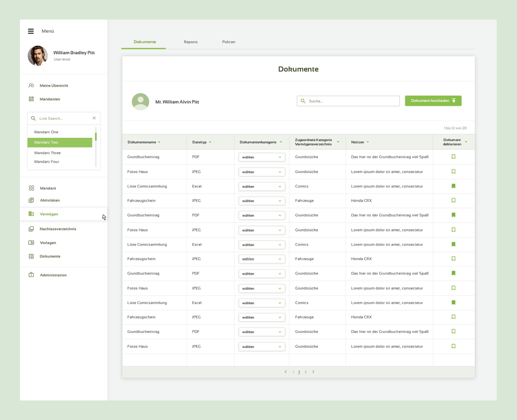Switch to the Policen tab

pos(229,42)
